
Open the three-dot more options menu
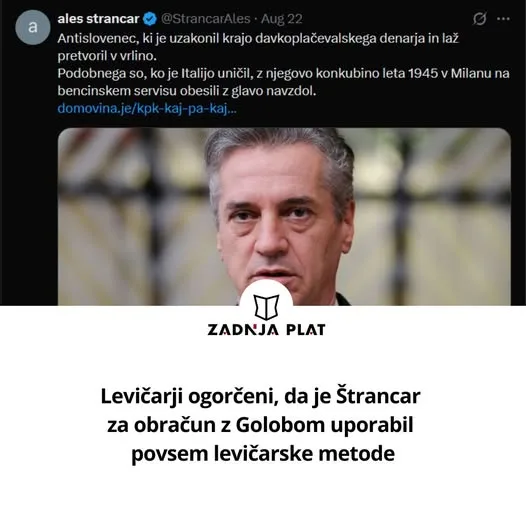[x=503, y=19]
